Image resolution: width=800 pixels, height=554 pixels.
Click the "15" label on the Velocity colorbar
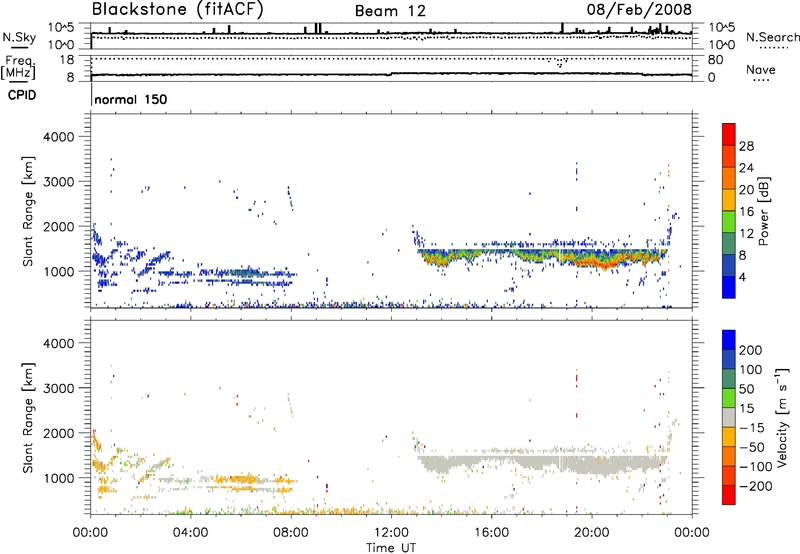746,408
